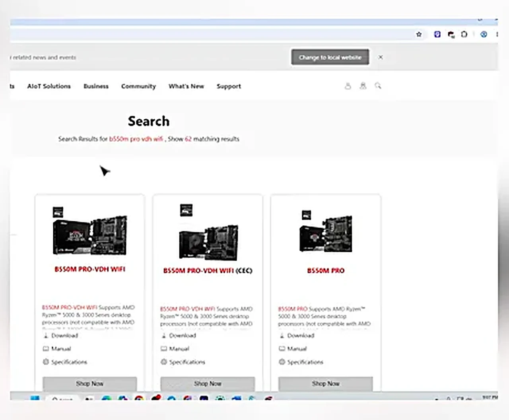Open the second member icon beside the search magnifier
The image size is (509, 420).
click(363, 86)
